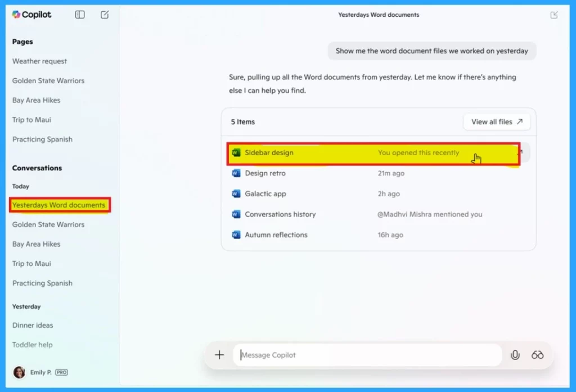Screen dimensions: 576x392
Task: Click the Yesterday group label
Action: point(26,307)
